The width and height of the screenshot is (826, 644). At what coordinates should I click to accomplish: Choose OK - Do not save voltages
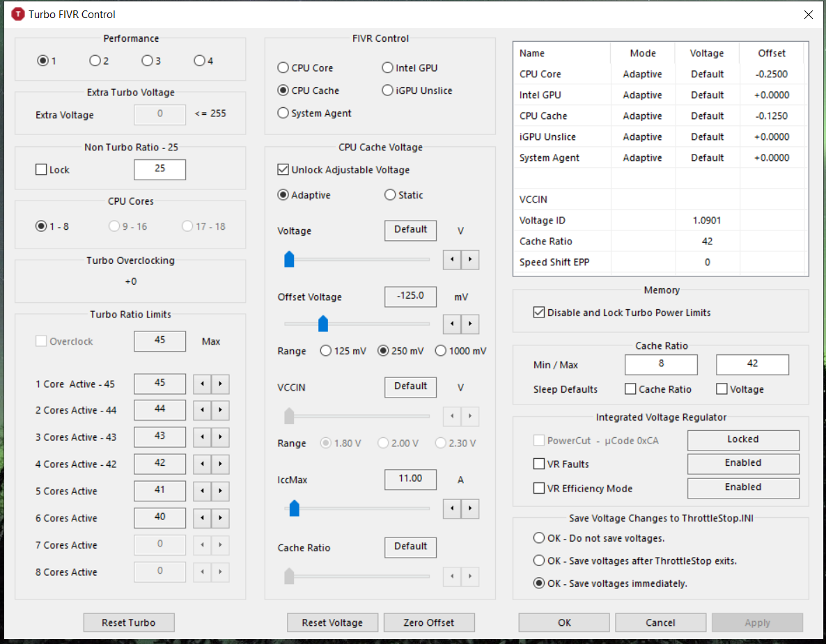pos(599,538)
